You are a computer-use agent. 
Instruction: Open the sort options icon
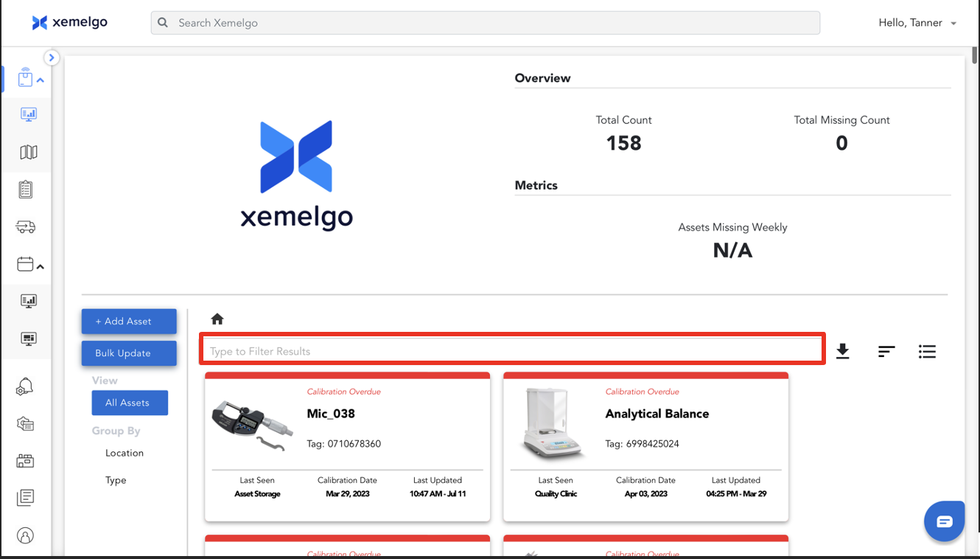point(886,352)
